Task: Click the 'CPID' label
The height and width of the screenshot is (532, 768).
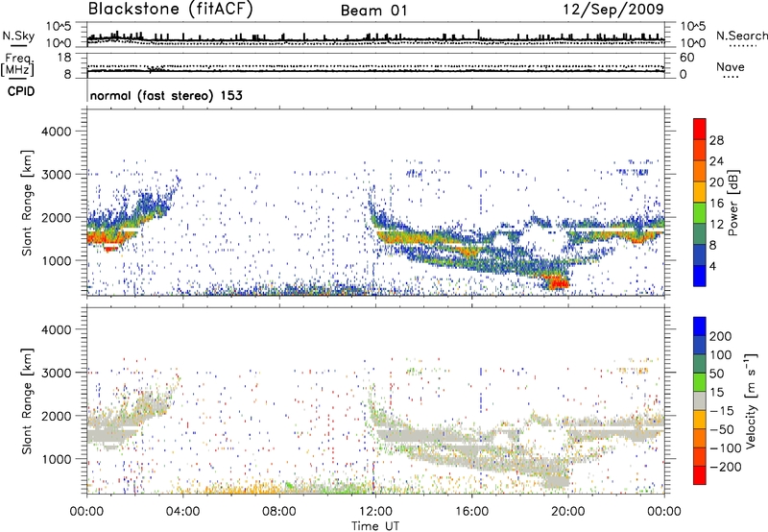Action: click(21, 91)
